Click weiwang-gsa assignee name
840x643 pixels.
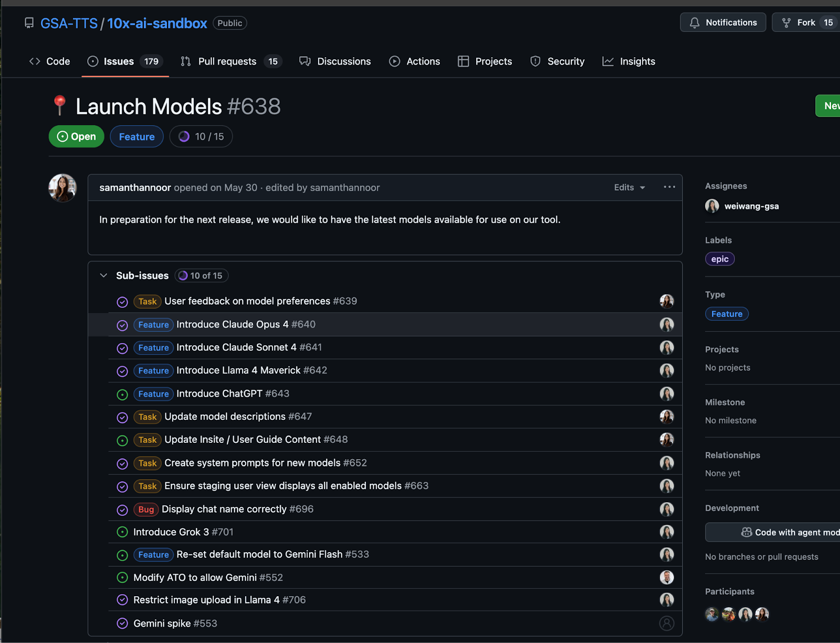(751, 206)
